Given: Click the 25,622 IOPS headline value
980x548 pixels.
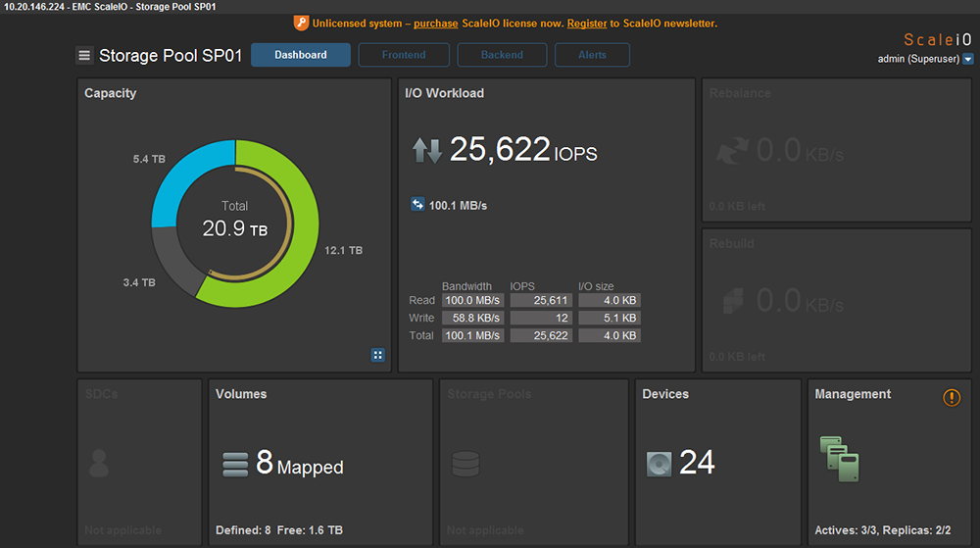Looking at the screenshot, I should click(x=523, y=150).
